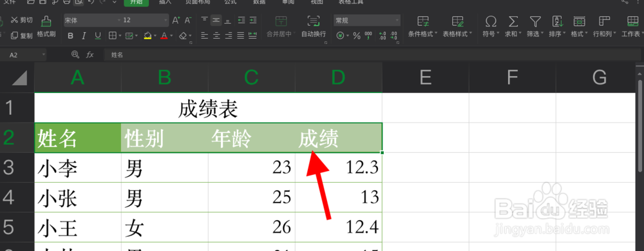Apply red font color A
The image size is (644, 251).
click(x=164, y=35)
